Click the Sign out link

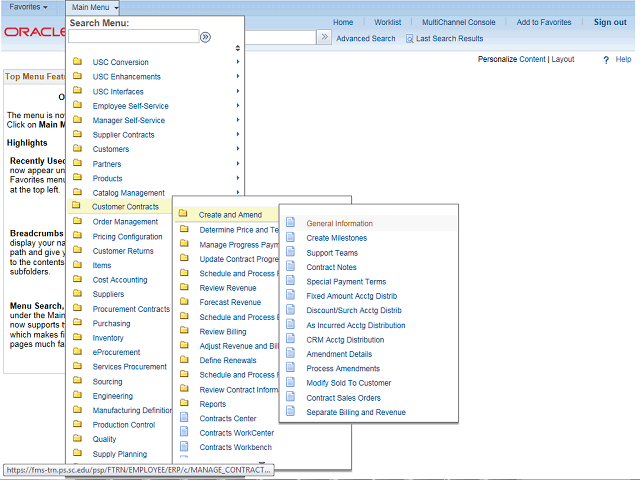(x=610, y=22)
